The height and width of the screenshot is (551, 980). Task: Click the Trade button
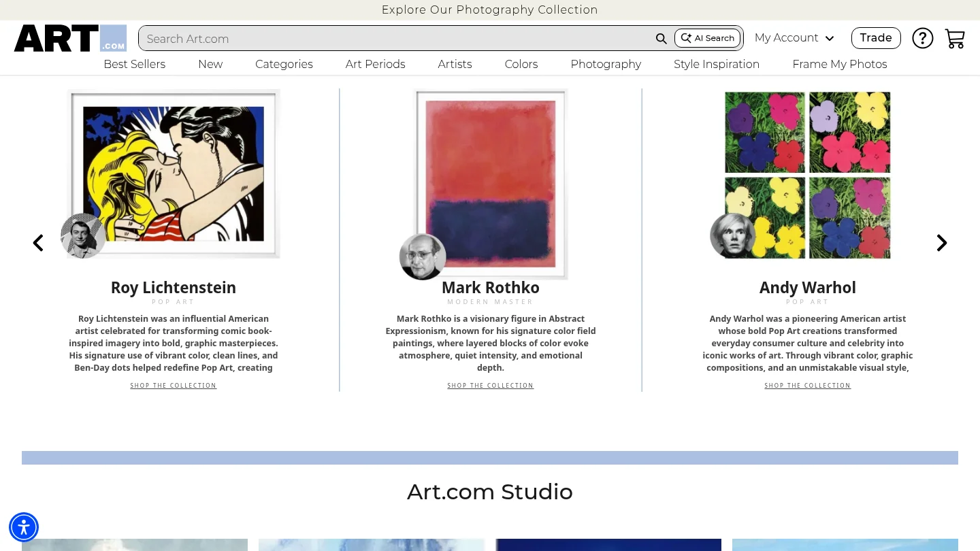click(876, 38)
